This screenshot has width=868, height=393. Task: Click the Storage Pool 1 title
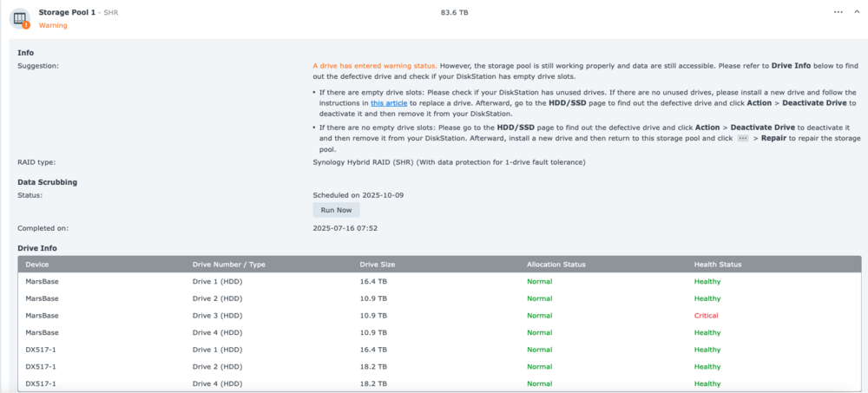tap(67, 12)
